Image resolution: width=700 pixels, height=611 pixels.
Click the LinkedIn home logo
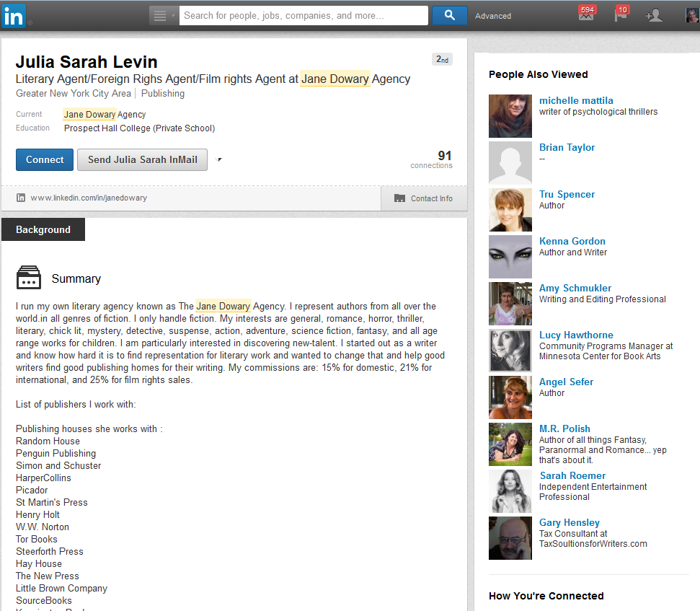click(x=13, y=16)
